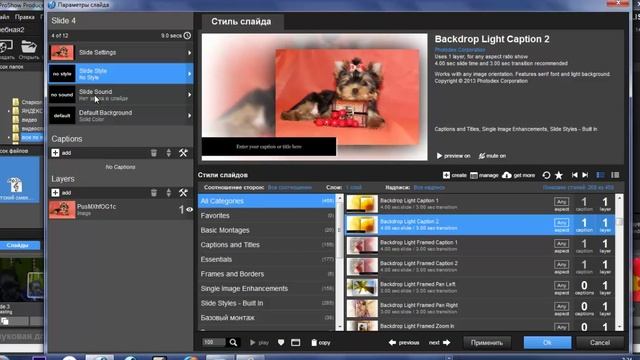Add a new caption with plus icon
This screenshot has height=360, width=640.
[56, 153]
